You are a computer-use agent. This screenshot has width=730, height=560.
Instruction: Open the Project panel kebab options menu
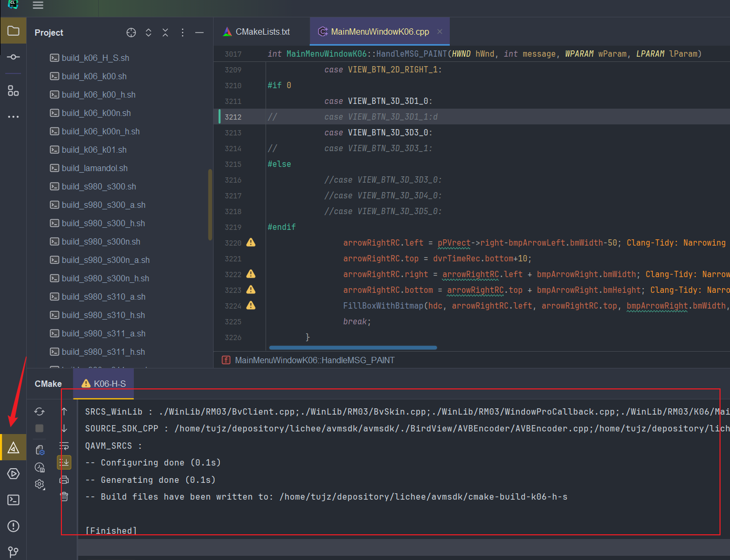pos(182,33)
